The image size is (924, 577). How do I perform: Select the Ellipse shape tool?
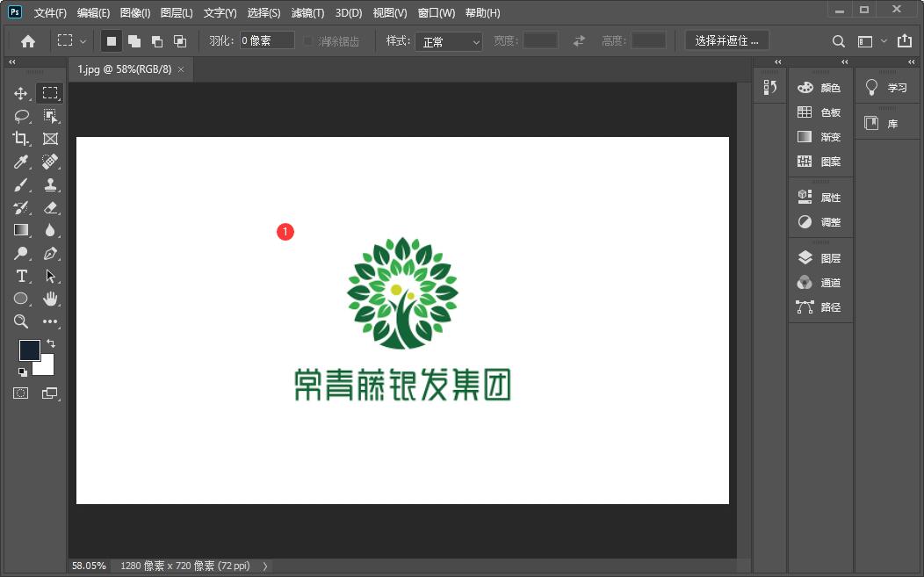point(20,299)
